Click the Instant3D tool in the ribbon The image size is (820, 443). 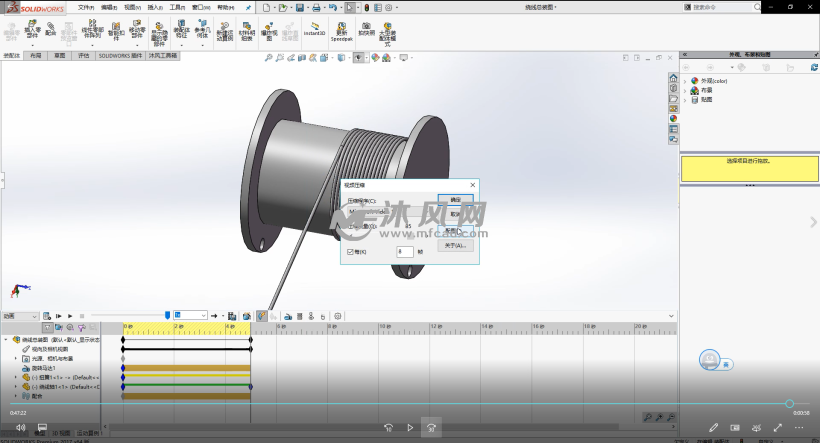click(315, 29)
